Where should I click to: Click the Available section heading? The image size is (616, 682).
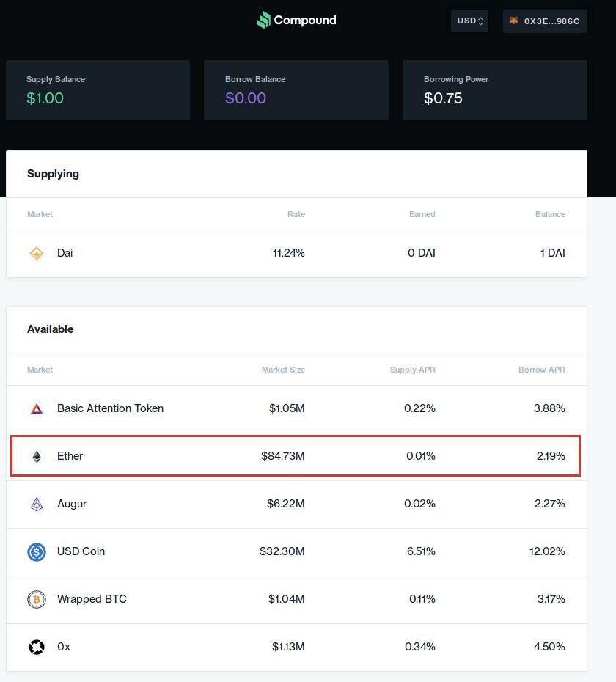(x=51, y=329)
